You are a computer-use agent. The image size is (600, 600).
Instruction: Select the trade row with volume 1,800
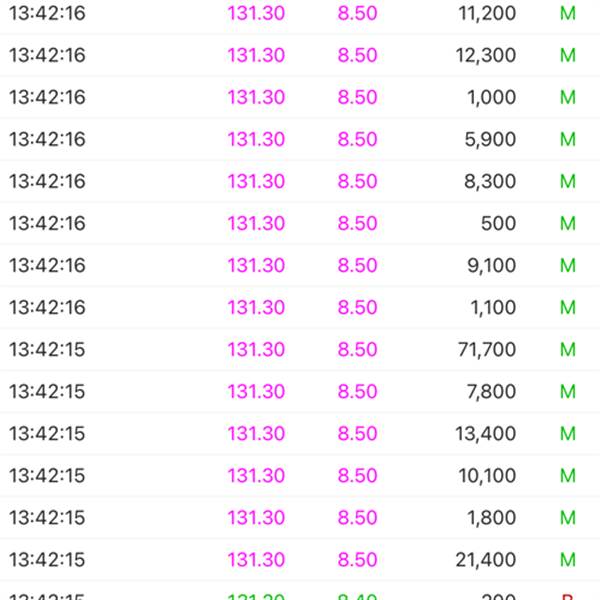[300, 518]
